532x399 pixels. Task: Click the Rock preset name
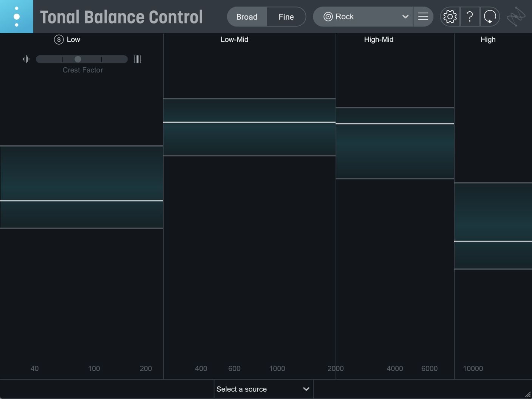[344, 16]
